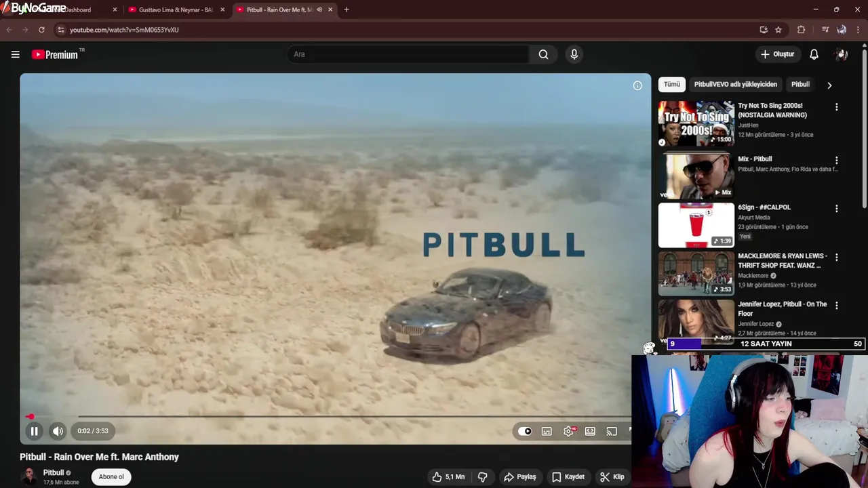Like the video with 5,1 Mn
The height and width of the screenshot is (488, 868).
point(448,477)
